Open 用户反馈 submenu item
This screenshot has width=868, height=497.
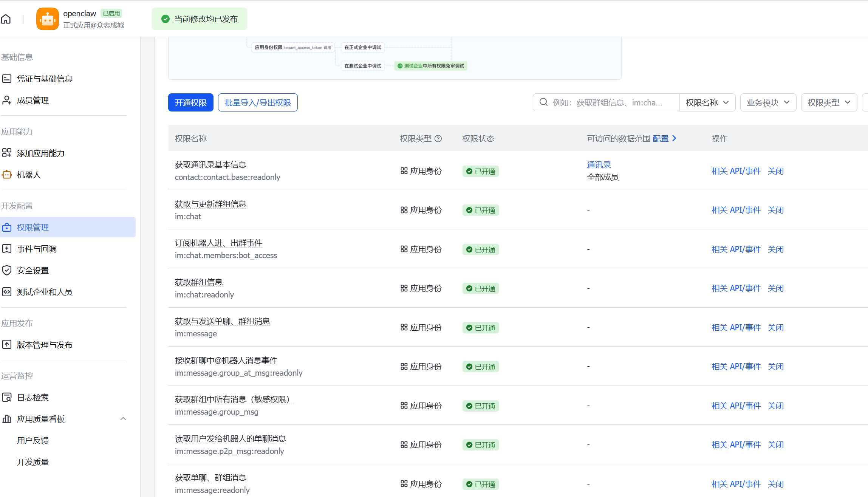pyautogui.click(x=32, y=440)
